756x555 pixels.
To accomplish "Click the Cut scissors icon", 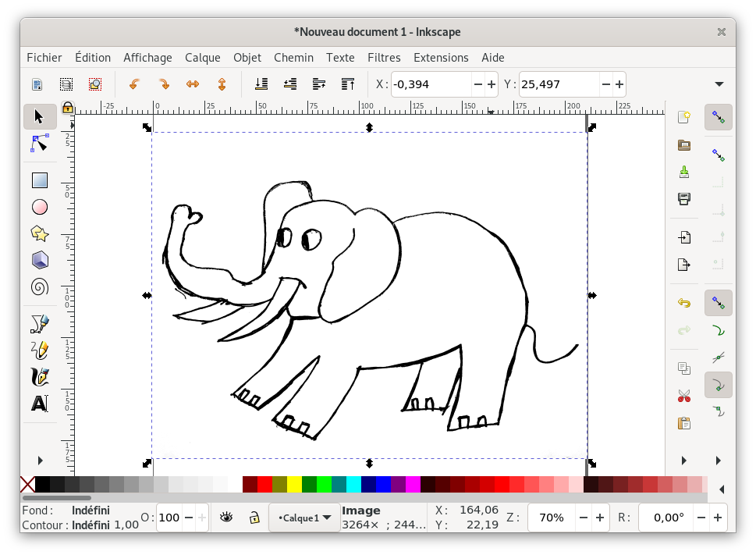I will tap(684, 396).
